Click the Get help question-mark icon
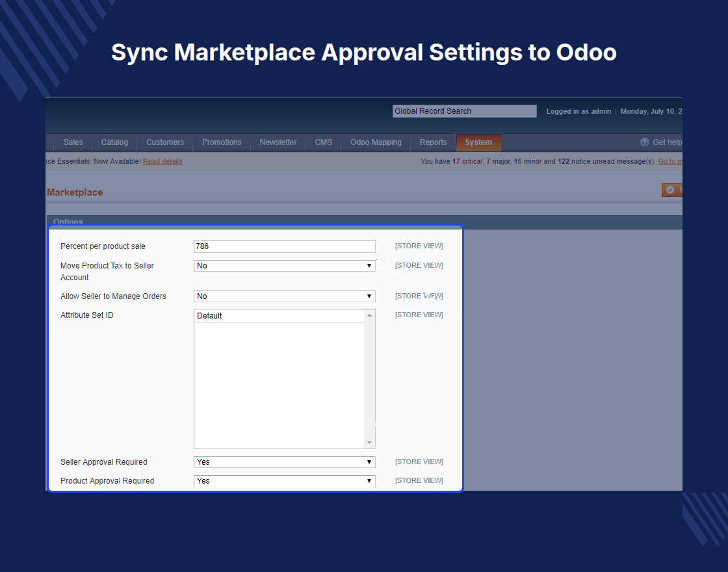 click(x=644, y=142)
